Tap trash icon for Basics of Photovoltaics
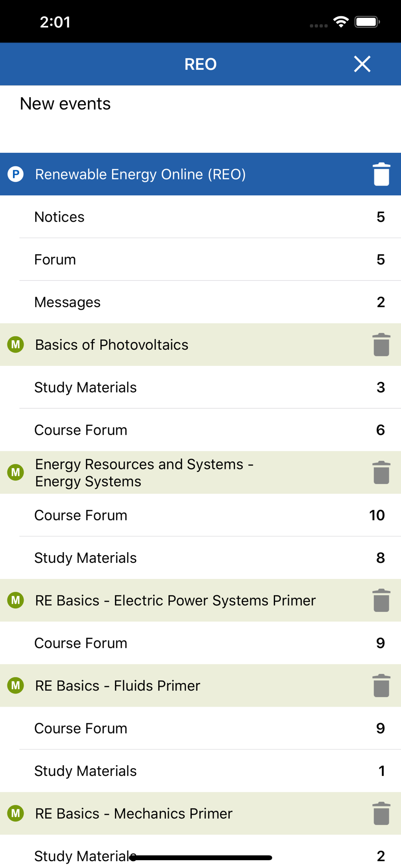 pos(381,345)
